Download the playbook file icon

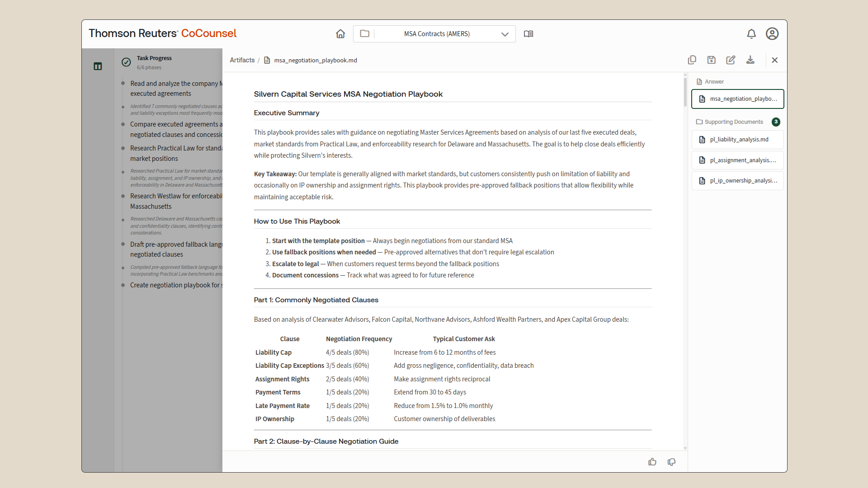click(x=750, y=60)
